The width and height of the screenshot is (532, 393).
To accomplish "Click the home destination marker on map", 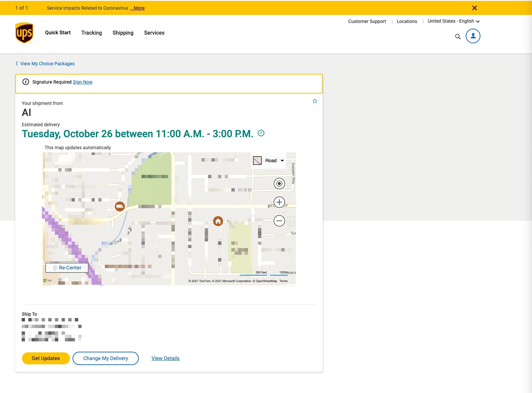I will point(218,221).
